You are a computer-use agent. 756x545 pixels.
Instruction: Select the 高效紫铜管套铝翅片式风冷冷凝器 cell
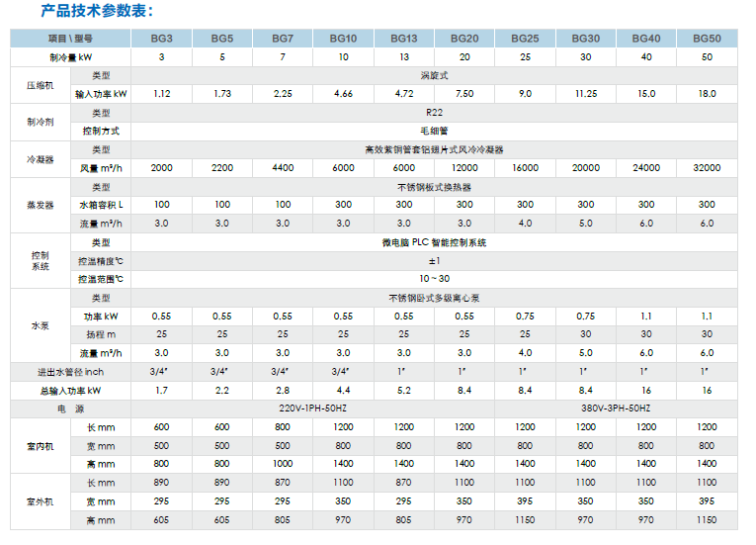pyautogui.click(x=435, y=149)
